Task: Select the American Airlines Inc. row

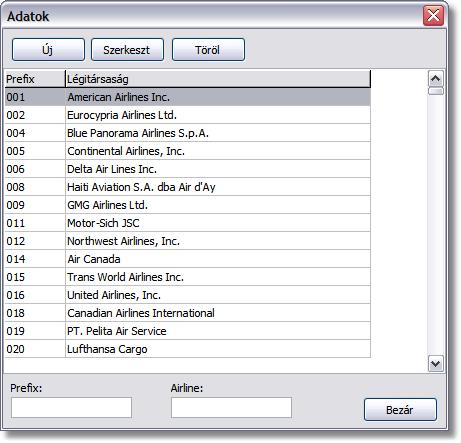Action: [x=188, y=97]
